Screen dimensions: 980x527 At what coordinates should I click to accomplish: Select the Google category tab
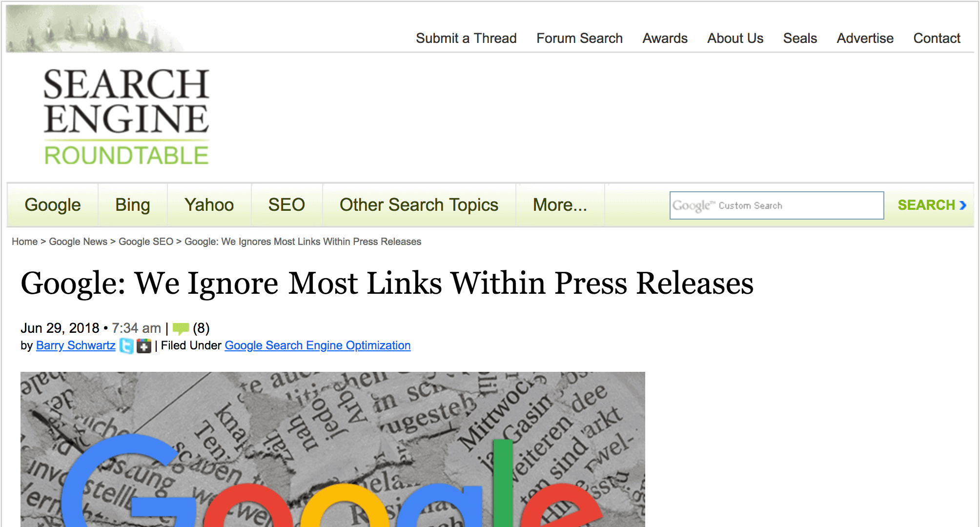click(x=53, y=205)
